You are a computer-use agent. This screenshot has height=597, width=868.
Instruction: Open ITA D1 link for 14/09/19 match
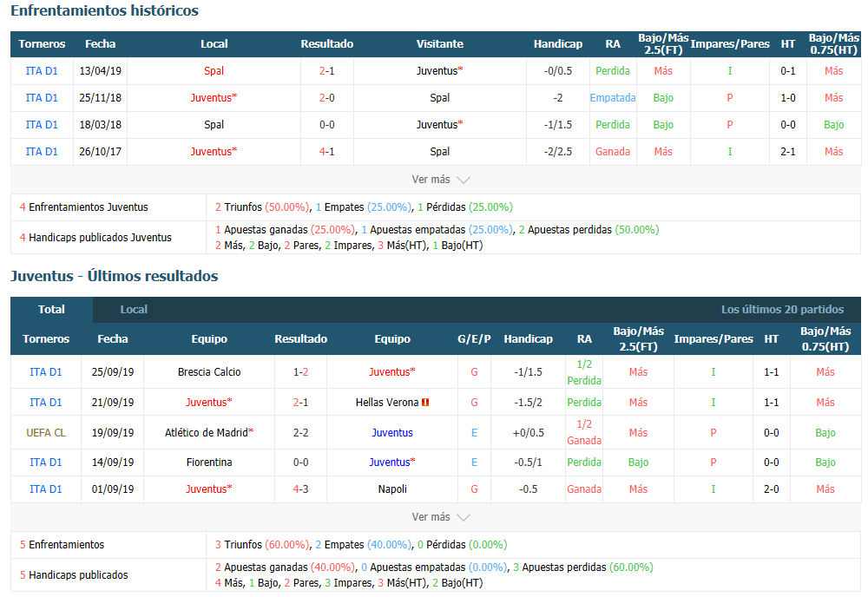(x=46, y=462)
